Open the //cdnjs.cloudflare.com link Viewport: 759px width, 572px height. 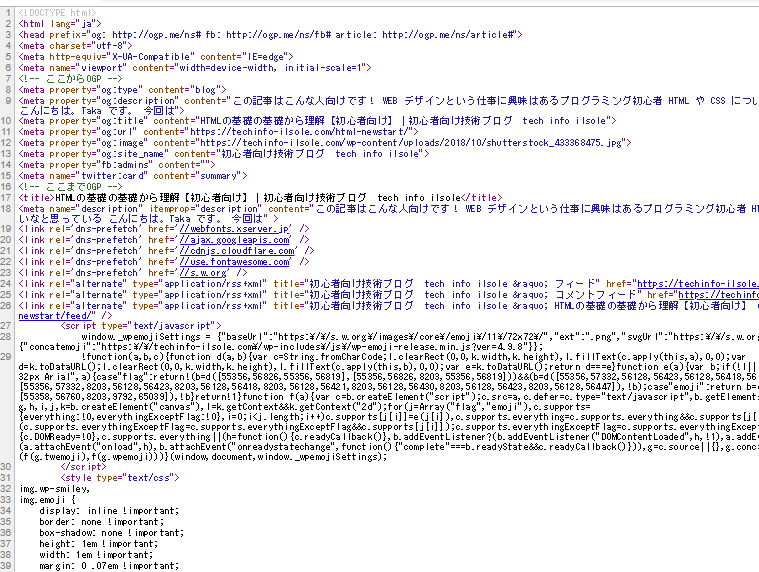[237, 251]
